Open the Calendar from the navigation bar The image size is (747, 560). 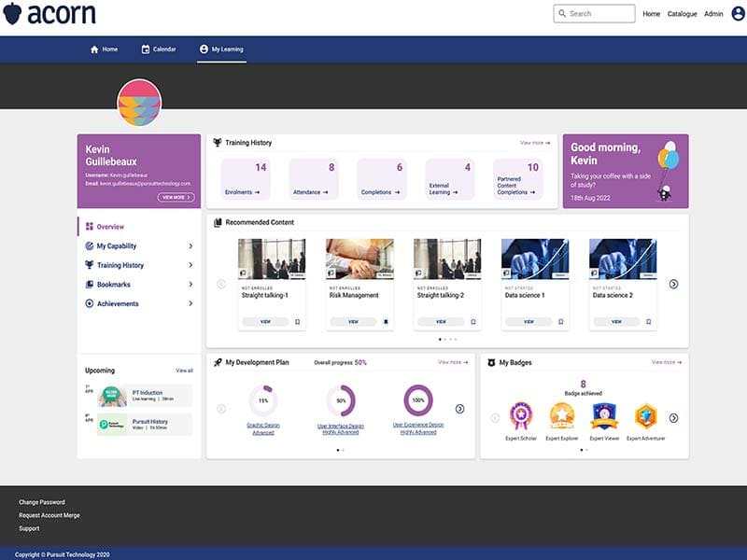[157, 49]
